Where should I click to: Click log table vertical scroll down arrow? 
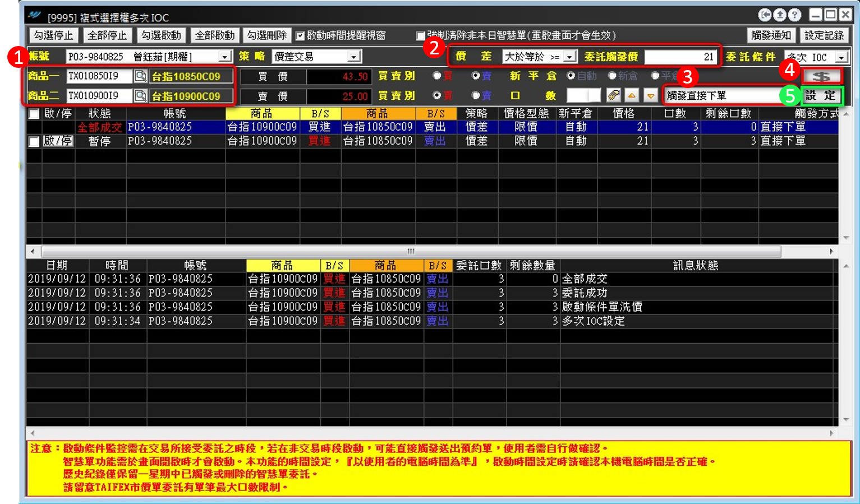coord(845,420)
